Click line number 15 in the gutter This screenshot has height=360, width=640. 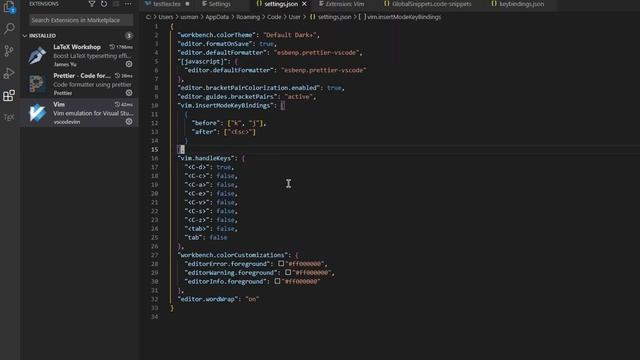tap(154, 149)
